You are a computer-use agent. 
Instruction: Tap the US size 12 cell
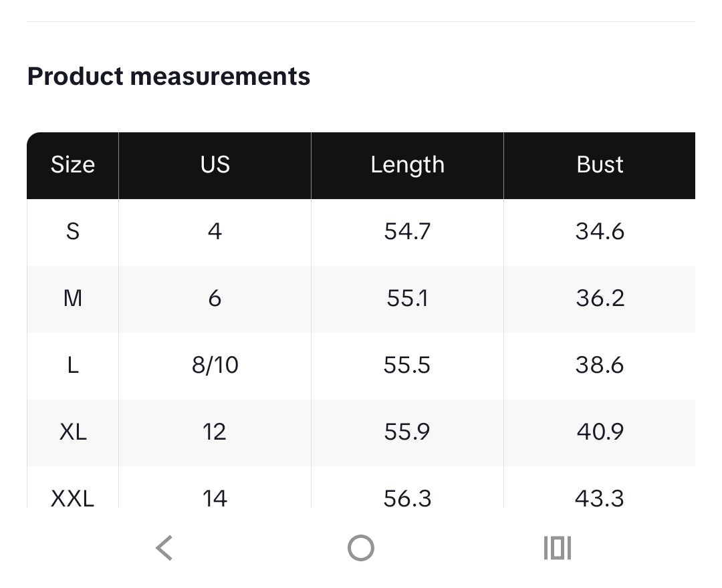tap(215, 432)
